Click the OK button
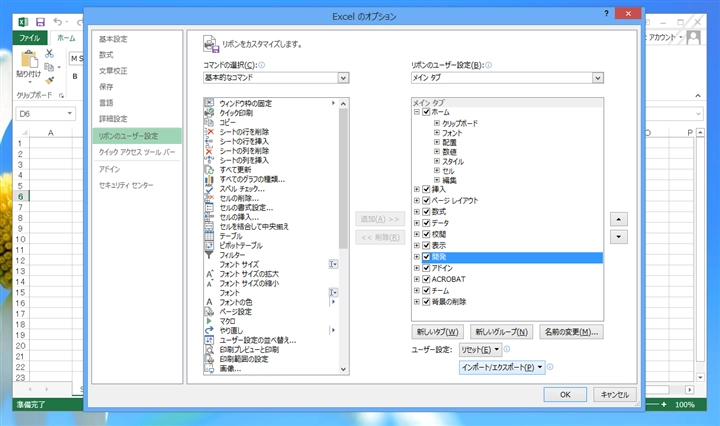Screen dimensions: 720x426 [565, 394]
